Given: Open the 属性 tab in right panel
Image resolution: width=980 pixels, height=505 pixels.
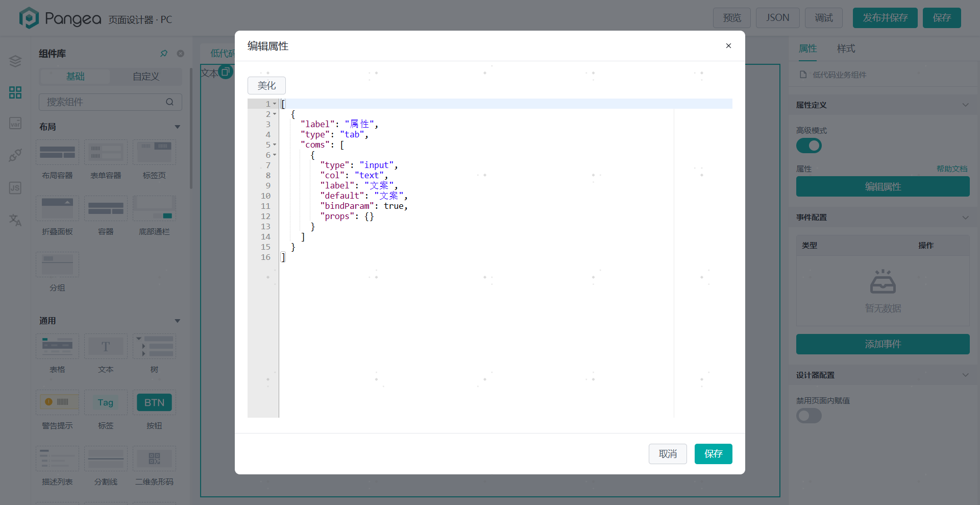Looking at the screenshot, I should coord(807,49).
